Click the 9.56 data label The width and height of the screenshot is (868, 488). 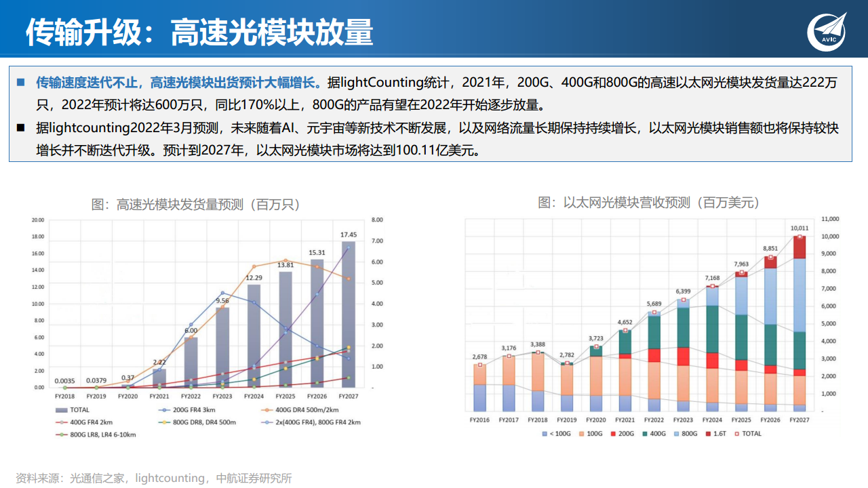pos(222,301)
